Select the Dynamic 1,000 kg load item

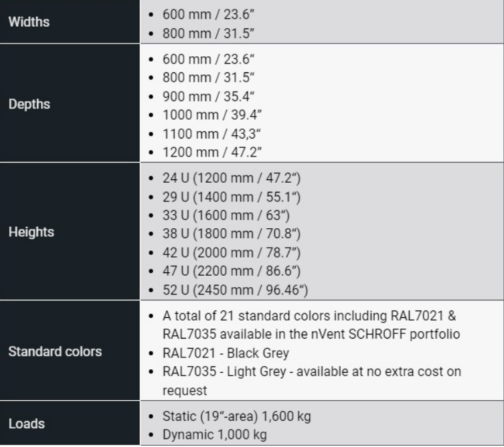214,434
